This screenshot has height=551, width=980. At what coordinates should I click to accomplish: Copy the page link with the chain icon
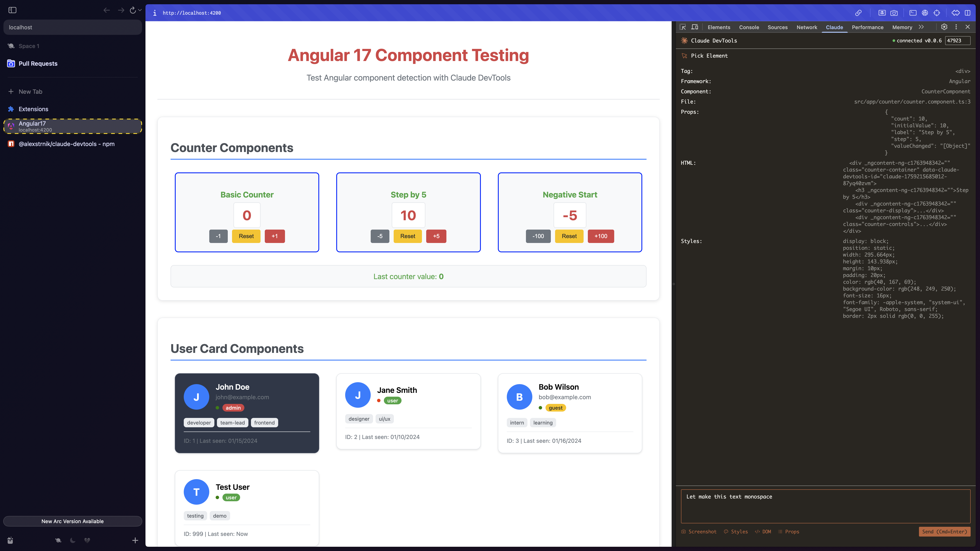pyautogui.click(x=858, y=13)
